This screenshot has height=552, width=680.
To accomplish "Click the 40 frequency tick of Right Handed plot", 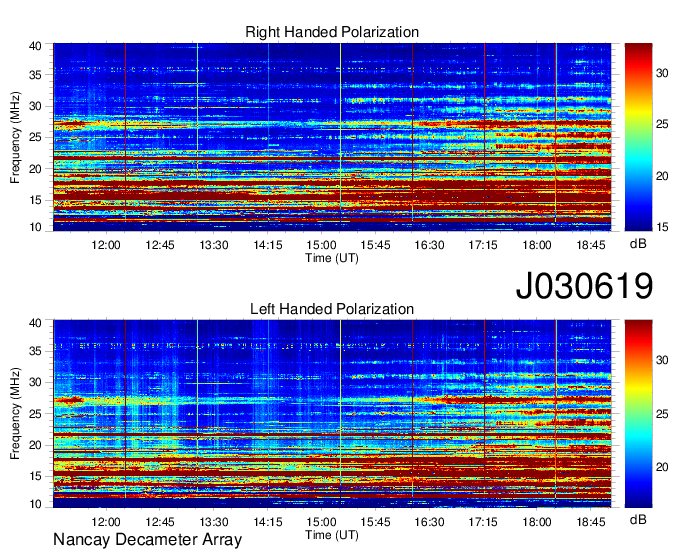I will (35, 46).
